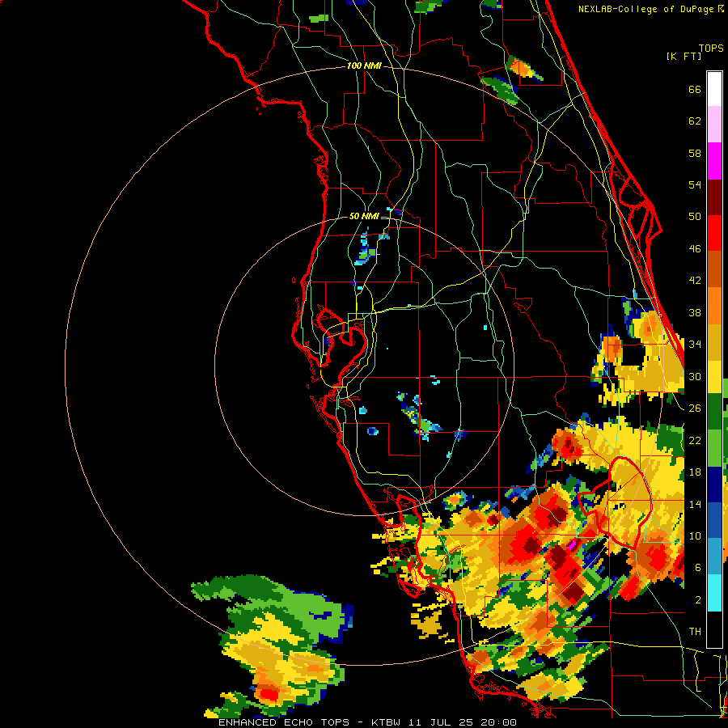Click the '54' legend label

click(695, 184)
